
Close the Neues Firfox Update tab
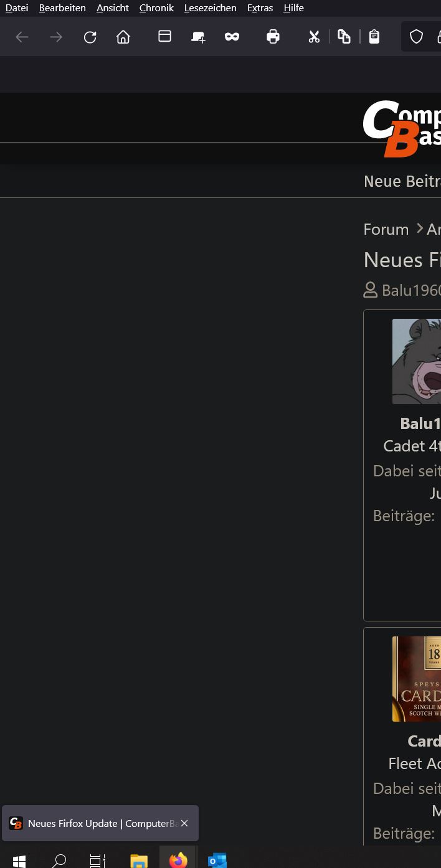pyautogui.click(x=184, y=823)
